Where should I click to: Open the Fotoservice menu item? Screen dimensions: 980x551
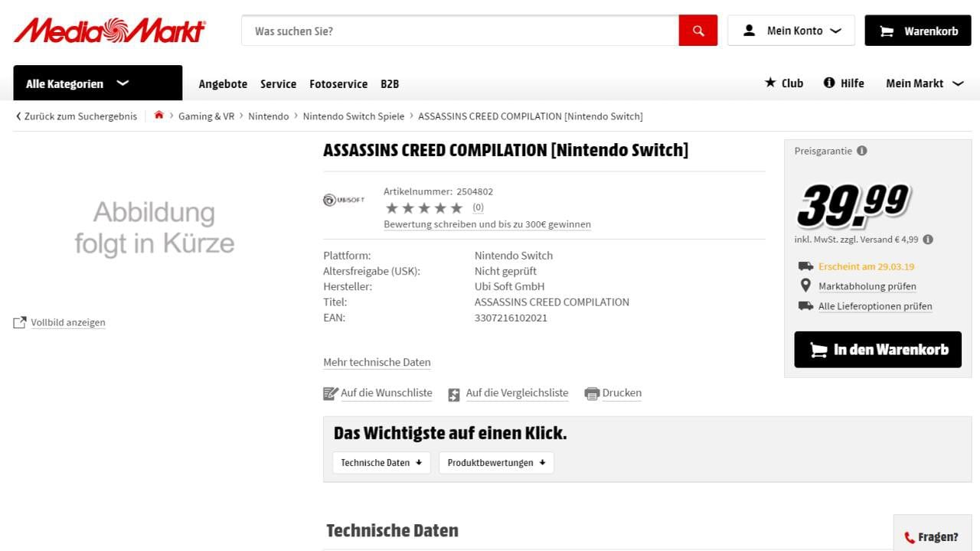pyautogui.click(x=338, y=84)
